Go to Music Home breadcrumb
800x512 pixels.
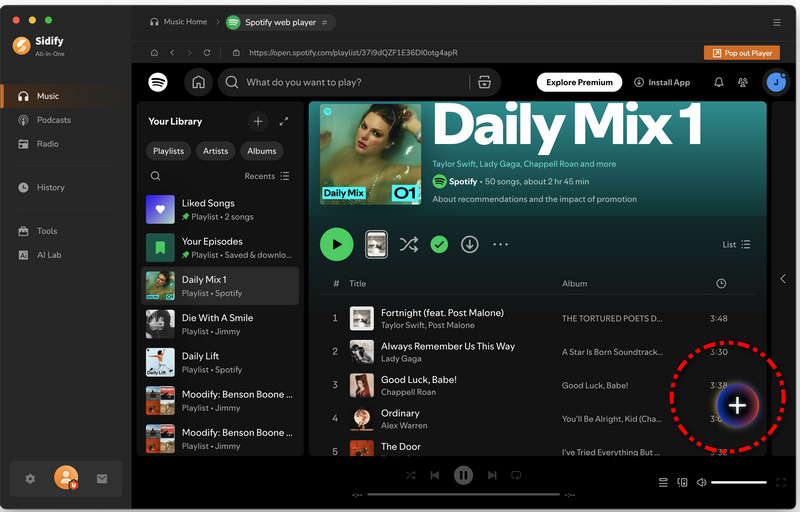click(x=179, y=22)
